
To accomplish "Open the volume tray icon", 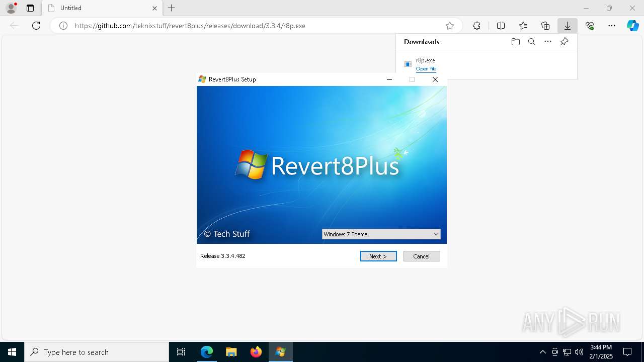I will pyautogui.click(x=579, y=352).
